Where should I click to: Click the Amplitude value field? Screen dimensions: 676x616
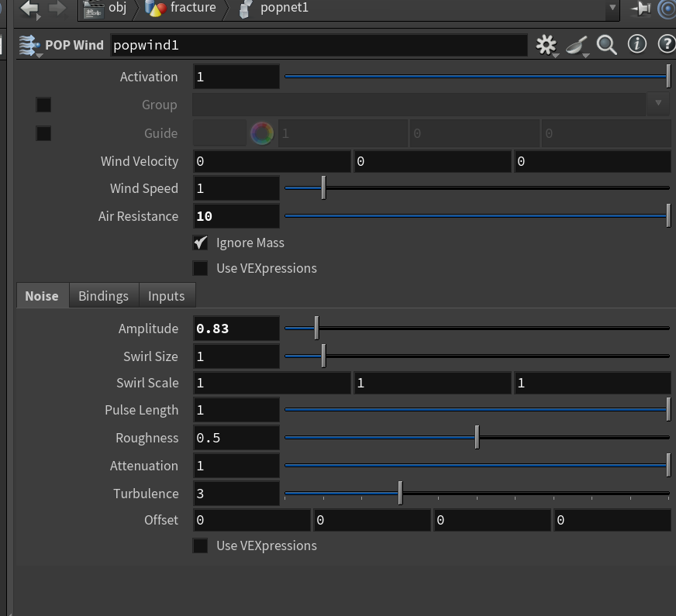point(236,329)
